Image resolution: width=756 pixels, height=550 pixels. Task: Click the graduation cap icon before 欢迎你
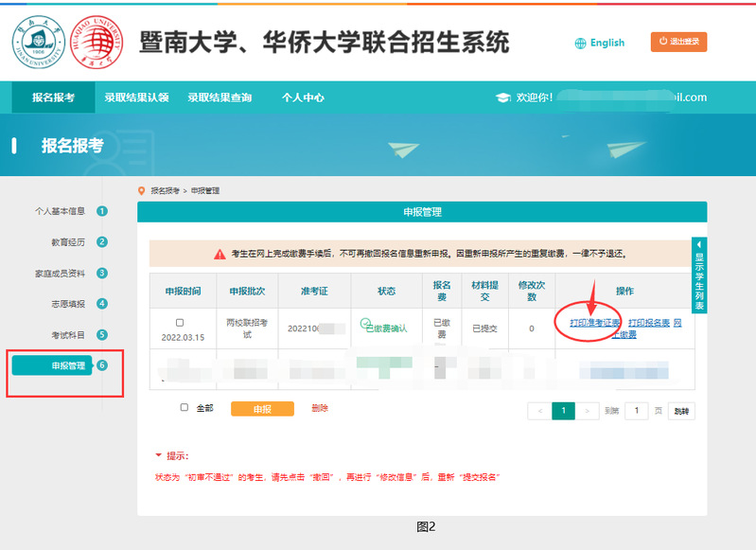(x=502, y=98)
